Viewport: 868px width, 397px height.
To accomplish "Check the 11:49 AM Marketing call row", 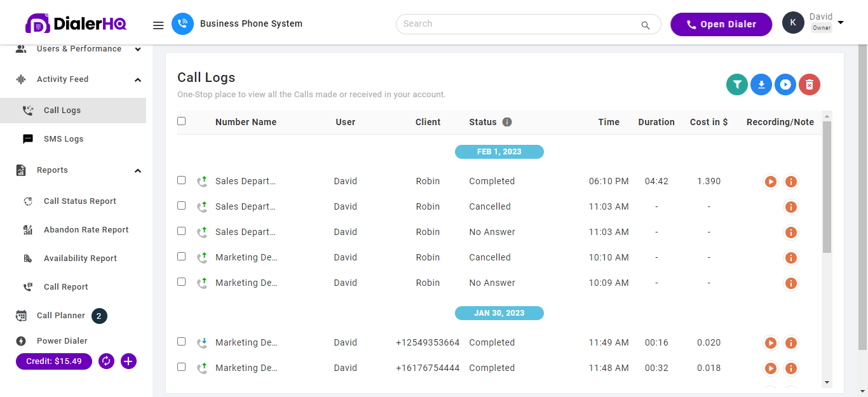I will (x=181, y=342).
